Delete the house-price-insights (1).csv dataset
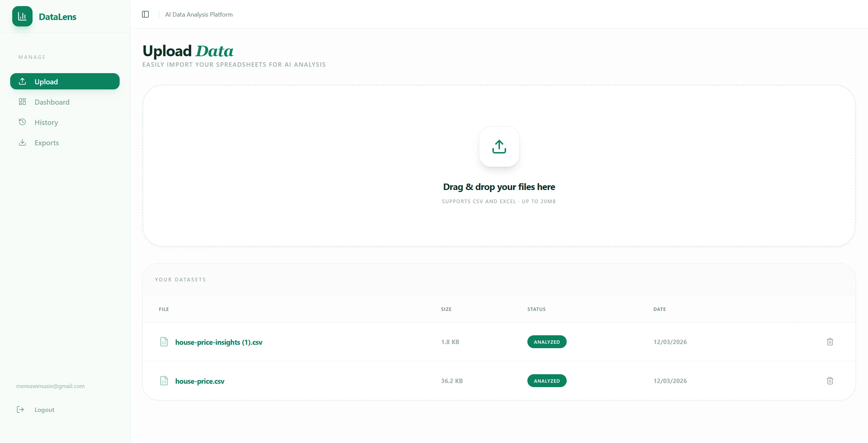This screenshot has width=868, height=443. click(830, 342)
